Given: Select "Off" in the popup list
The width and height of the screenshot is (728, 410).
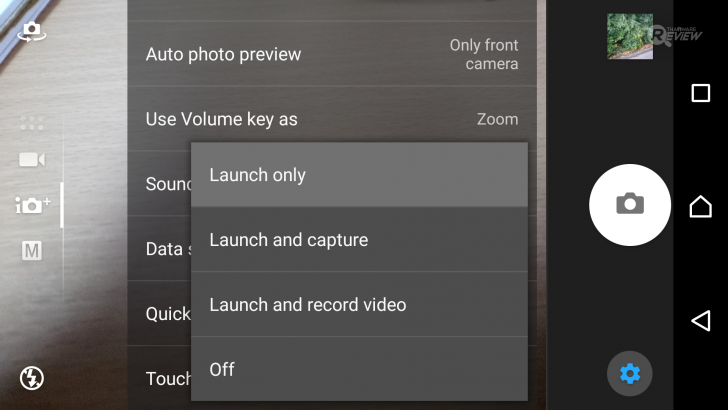Looking at the screenshot, I should tap(359, 369).
